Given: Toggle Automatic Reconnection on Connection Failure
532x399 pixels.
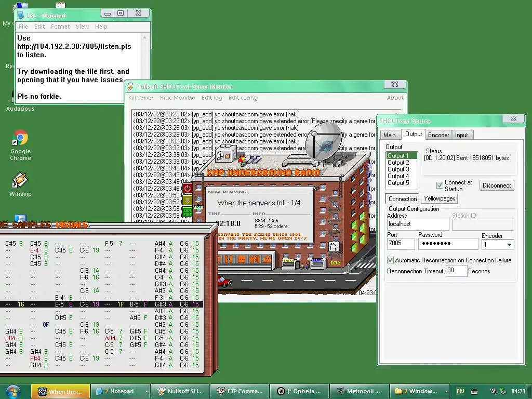Looking at the screenshot, I should 390,260.
